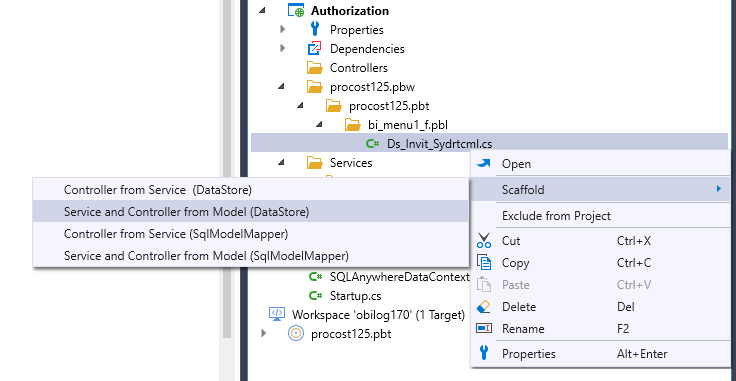Select the Dependencies label

367,48
